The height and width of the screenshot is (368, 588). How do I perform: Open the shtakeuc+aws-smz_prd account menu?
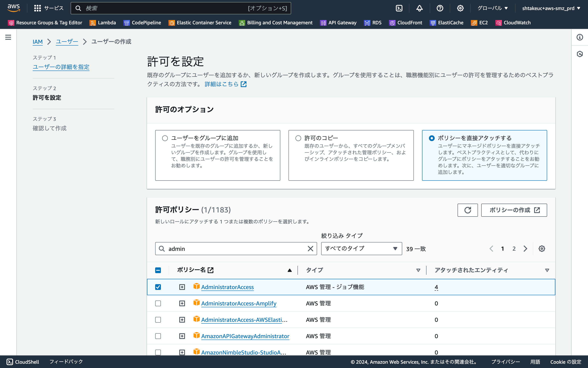pos(551,8)
